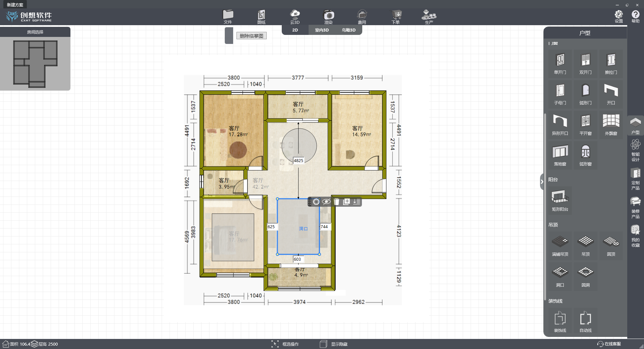
Task: Open settings gear on selected 洞口 toolbar
Action: 316,202
